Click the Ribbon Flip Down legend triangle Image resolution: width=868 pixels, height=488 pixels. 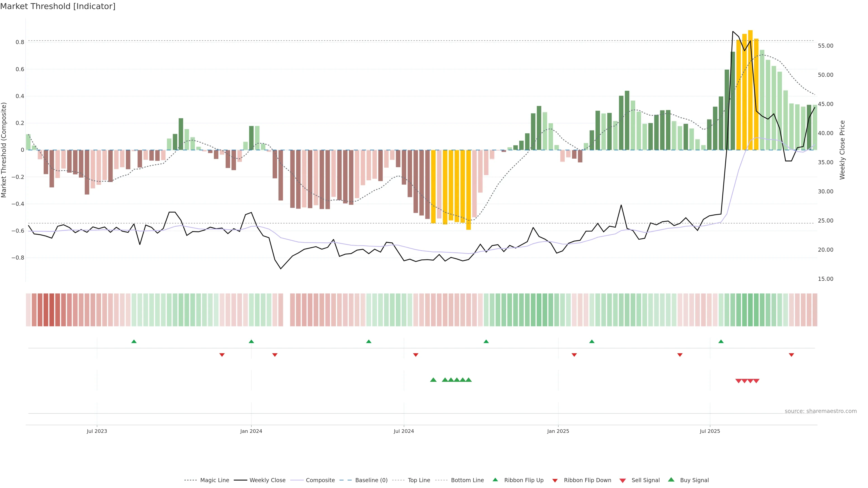point(555,481)
